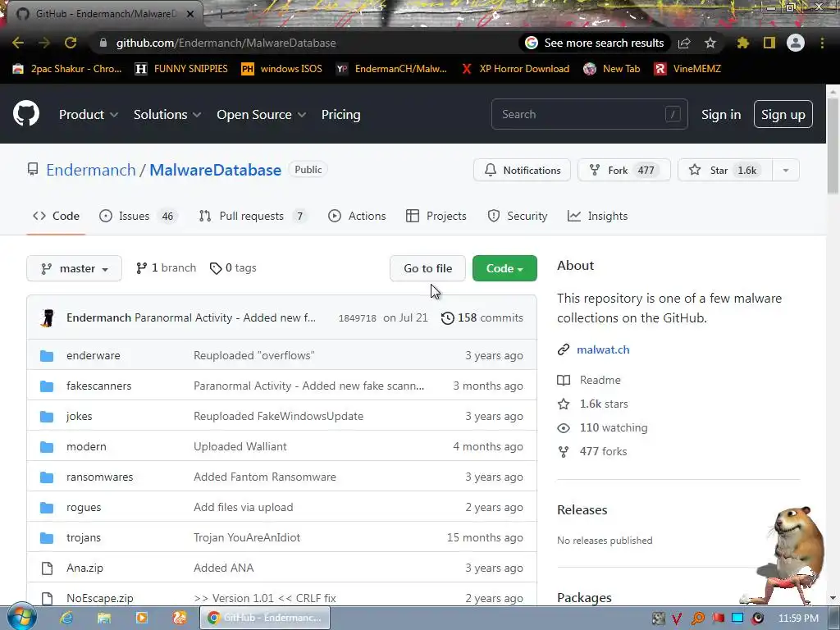Click the orange magnifier tray icon

[x=697, y=619]
